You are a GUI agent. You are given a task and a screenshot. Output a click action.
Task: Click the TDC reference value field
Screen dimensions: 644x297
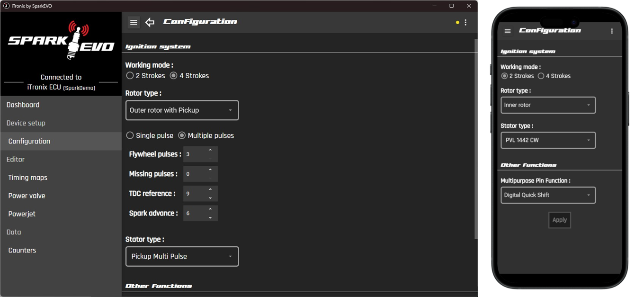click(194, 194)
